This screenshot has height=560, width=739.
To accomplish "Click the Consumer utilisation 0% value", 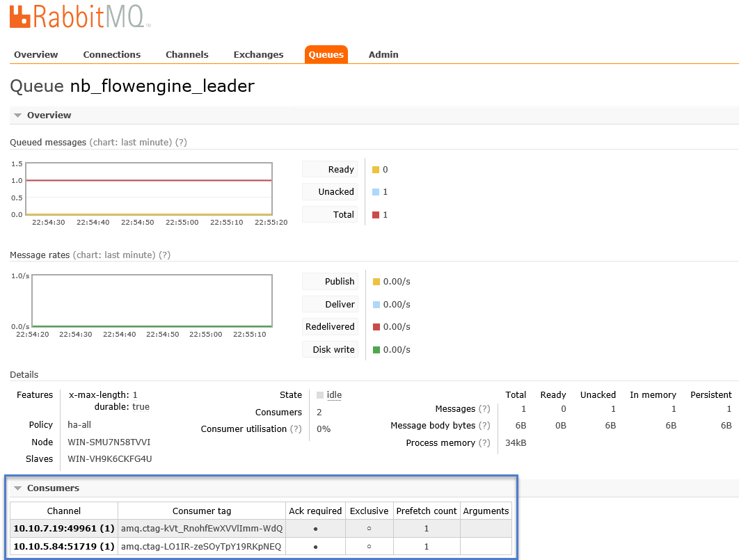I will coord(324,429).
